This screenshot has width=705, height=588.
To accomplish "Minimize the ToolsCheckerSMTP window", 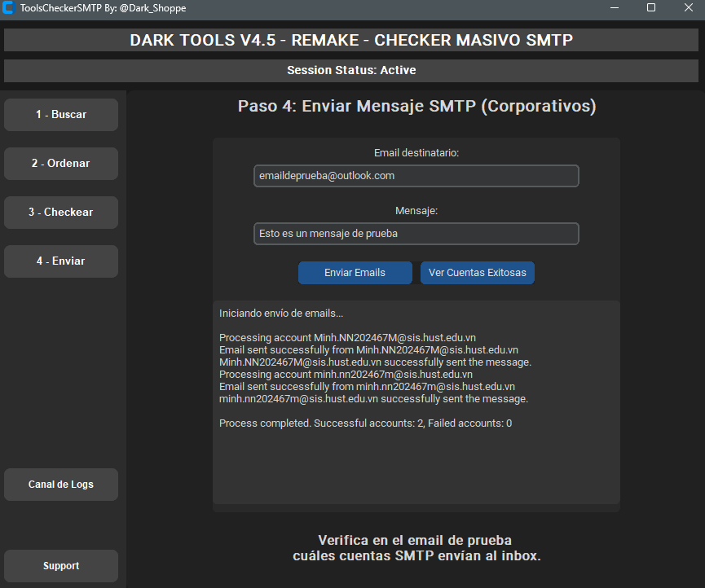I will 615,8.
